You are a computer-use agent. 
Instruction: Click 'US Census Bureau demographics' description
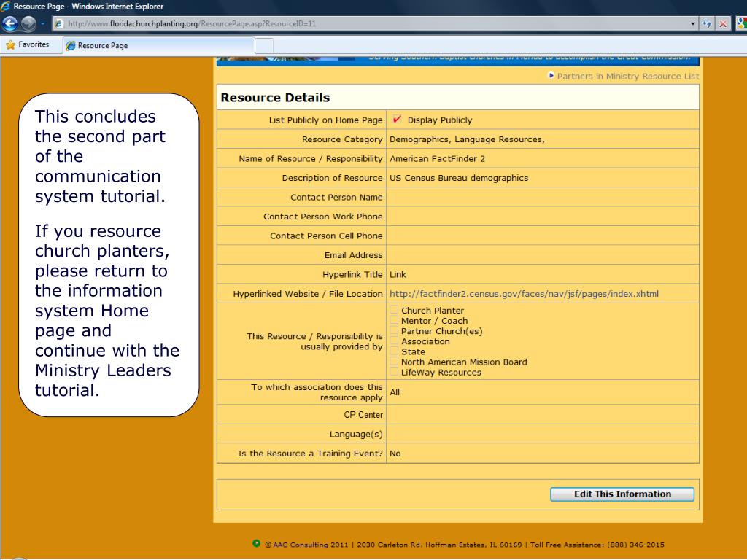[x=459, y=178]
